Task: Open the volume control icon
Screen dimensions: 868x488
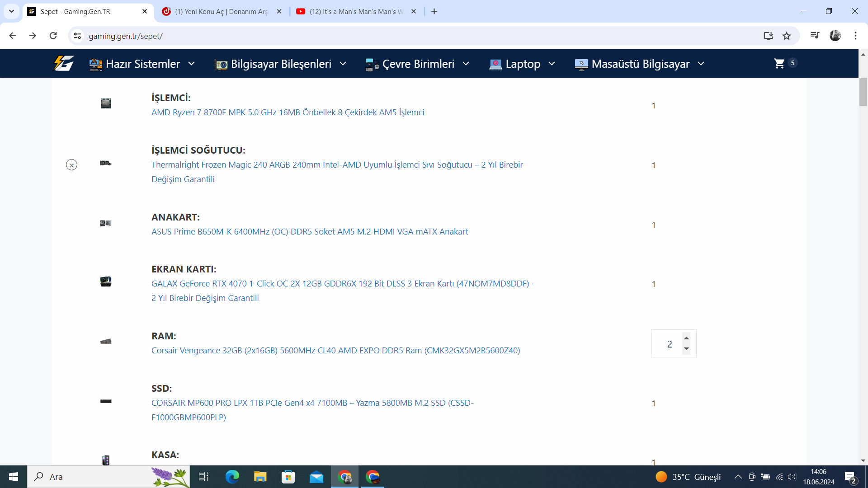Action: pos(792,477)
